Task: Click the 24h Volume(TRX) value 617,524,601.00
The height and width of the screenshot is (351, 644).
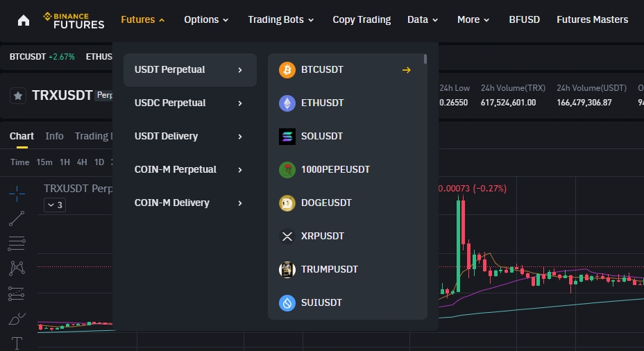Action: pyautogui.click(x=508, y=103)
